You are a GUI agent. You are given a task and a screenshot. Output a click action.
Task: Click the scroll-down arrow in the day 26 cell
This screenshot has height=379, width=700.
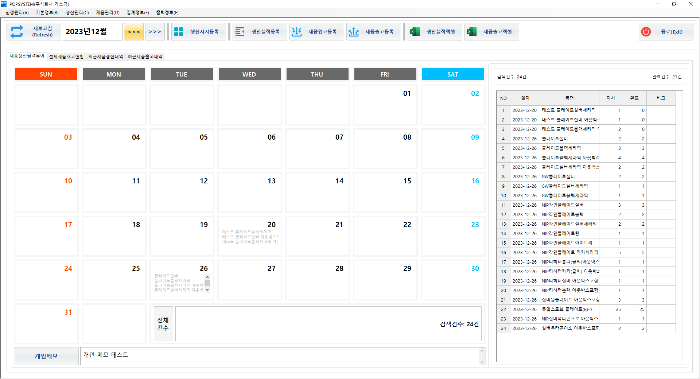[207, 290]
